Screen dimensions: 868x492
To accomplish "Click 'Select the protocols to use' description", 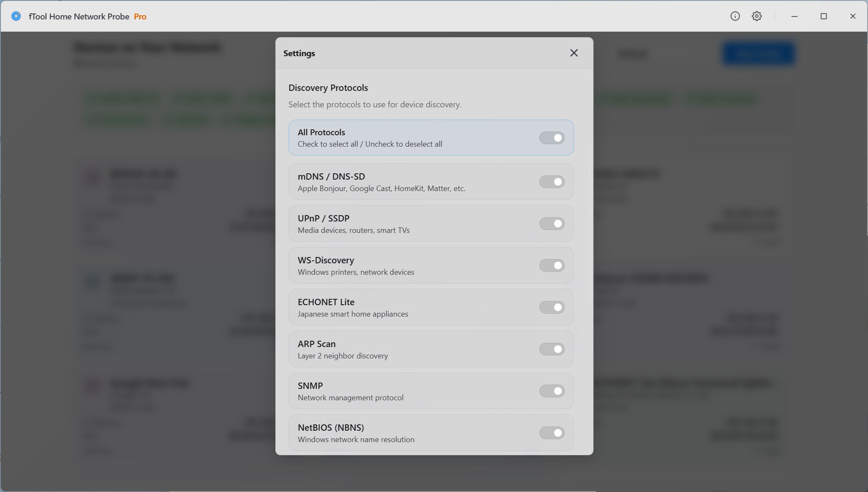I will (375, 104).
